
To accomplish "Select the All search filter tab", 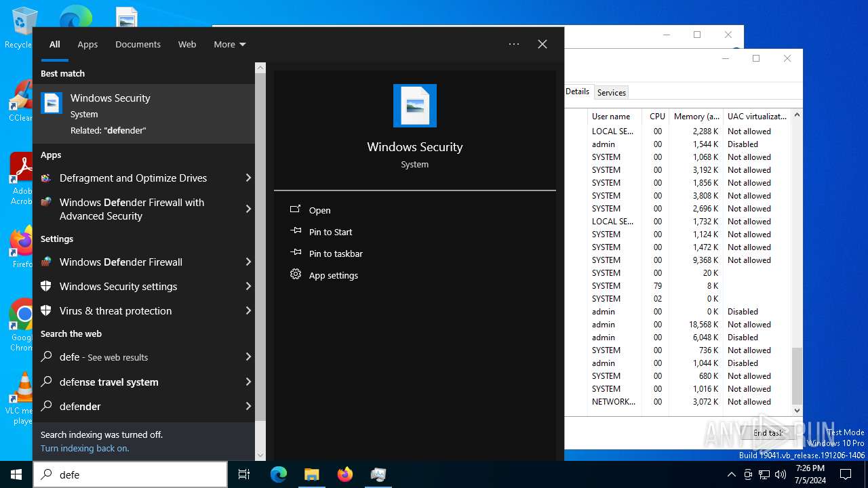I will click(x=55, y=44).
